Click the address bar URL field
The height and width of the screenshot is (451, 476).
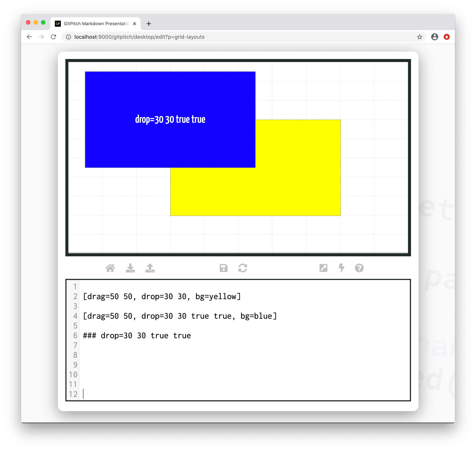click(x=244, y=37)
